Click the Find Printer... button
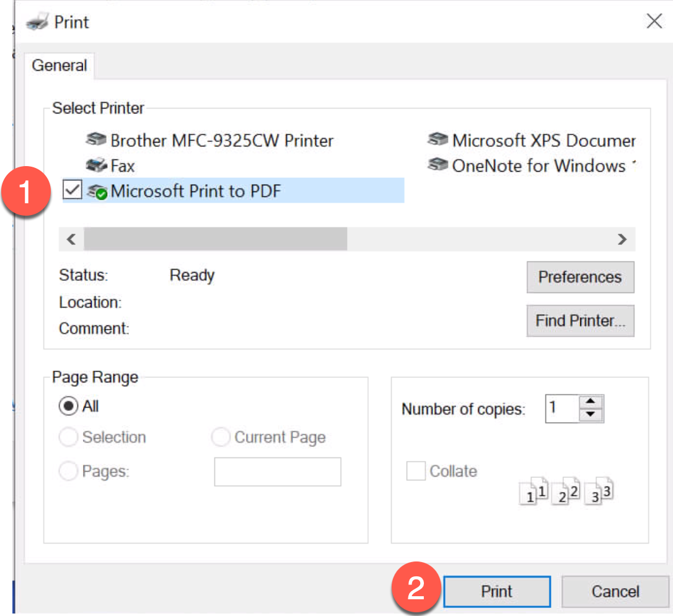Viewport: 673px width, 616px height. tap(580, 320)
